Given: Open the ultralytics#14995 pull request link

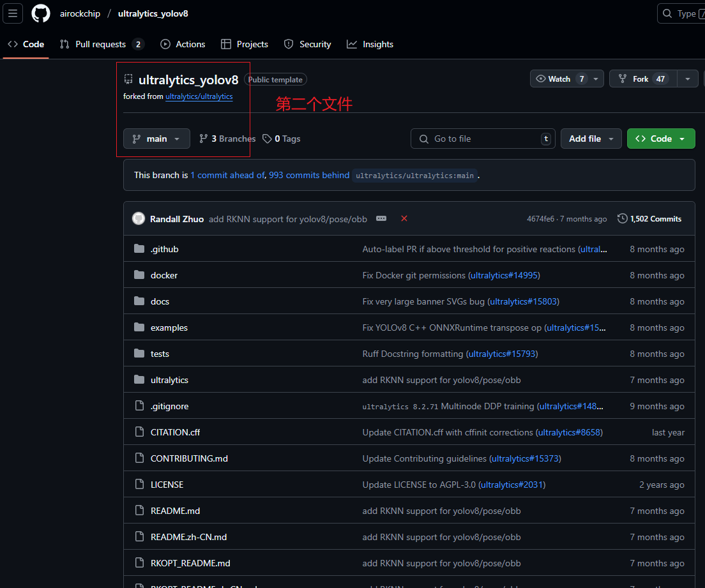Looking at the screenshot, I should click(504, 275).
